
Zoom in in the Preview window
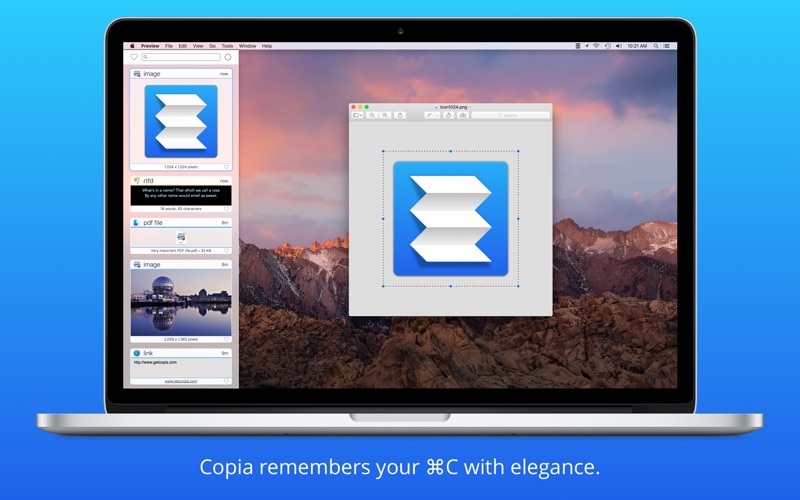click(x=385, y=115)
